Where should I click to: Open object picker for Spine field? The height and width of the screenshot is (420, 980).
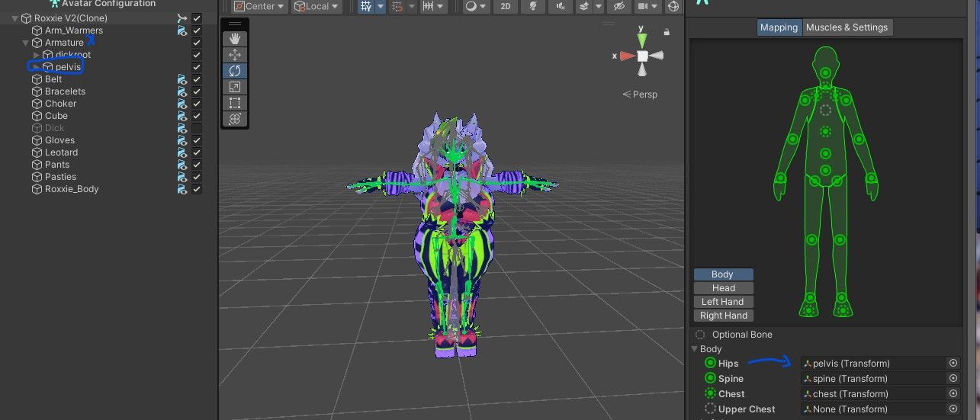coord(953,379)
